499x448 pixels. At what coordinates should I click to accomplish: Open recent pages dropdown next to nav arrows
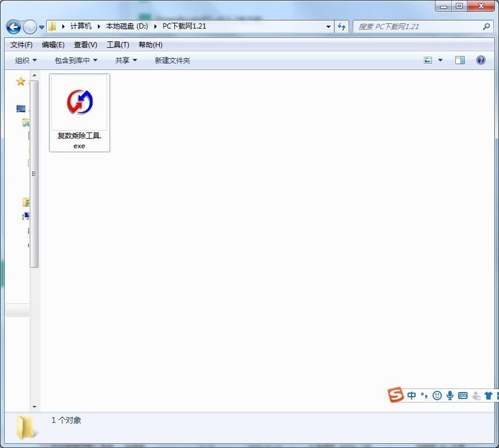tap(42, 27)
